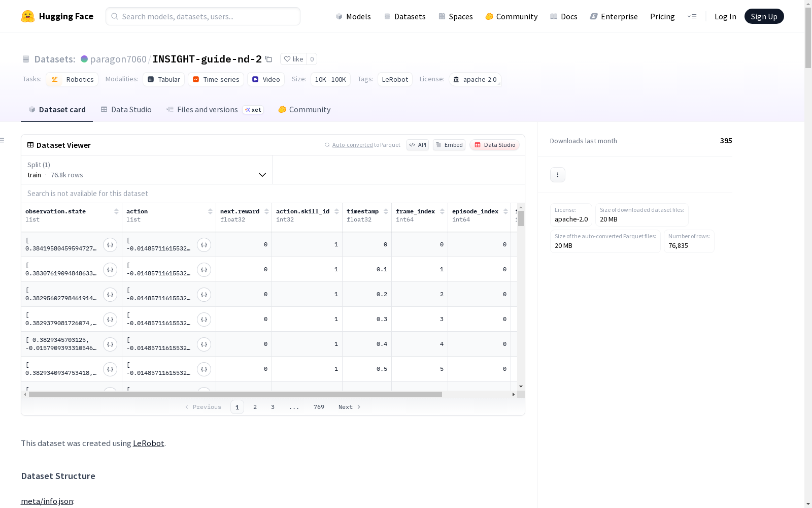Viewport: 812px width, 508px height.
Task: Expand action JSON in timestamp 0.4 row
Action: click(204, 344)
